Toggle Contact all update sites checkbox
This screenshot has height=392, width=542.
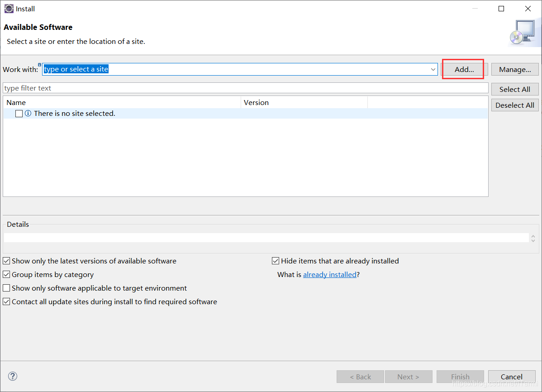6,301
